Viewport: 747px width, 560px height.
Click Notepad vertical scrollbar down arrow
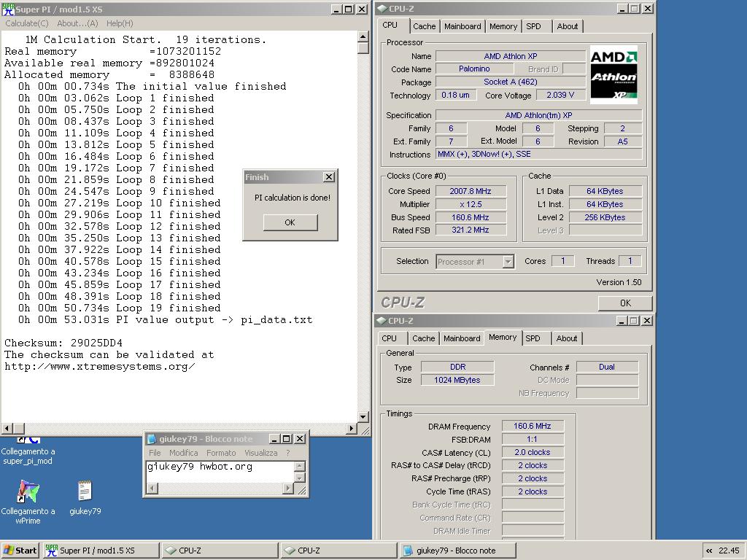coord(299,478)
